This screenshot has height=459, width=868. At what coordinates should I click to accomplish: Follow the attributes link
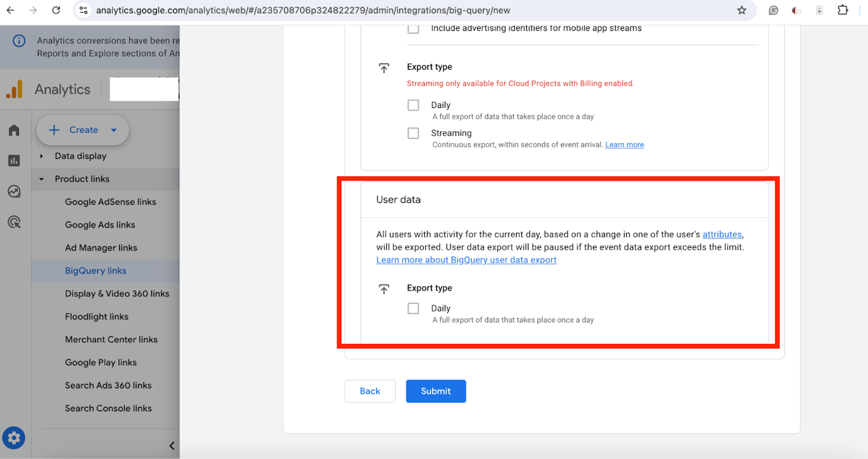click(x=722, y=235)
